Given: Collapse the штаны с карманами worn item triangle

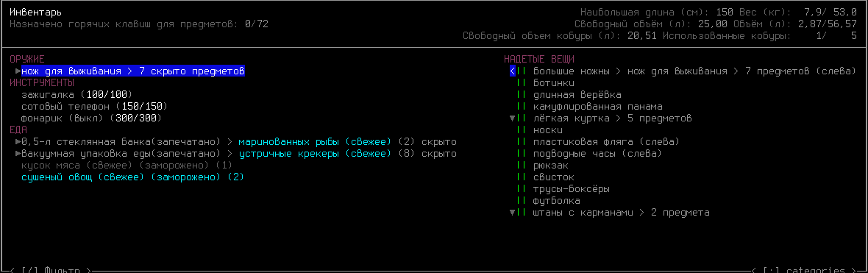Looking at the screenshot, I should tap(512, 213).
